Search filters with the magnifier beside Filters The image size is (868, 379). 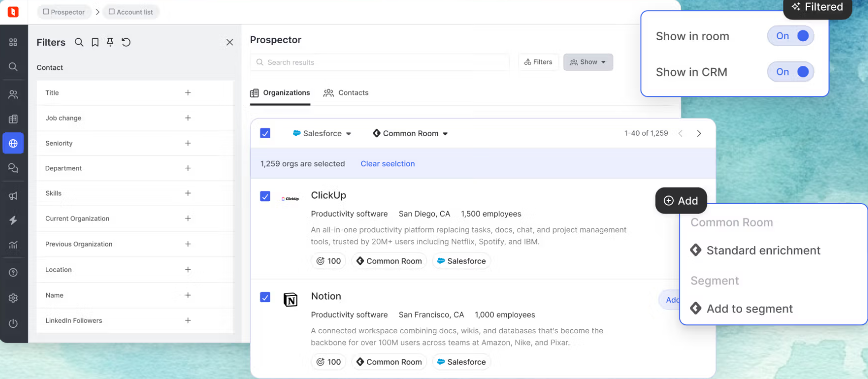click(x=79, y=42)
